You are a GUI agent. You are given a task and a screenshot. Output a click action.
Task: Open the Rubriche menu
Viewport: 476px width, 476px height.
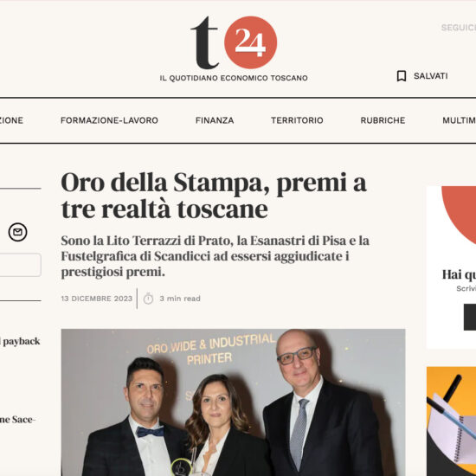[x=383, y=120]
